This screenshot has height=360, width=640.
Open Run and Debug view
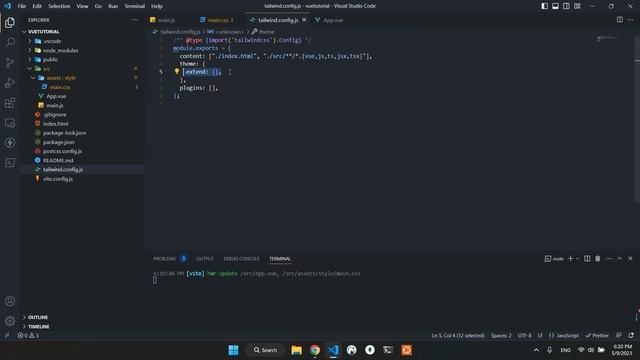point(10,82)
